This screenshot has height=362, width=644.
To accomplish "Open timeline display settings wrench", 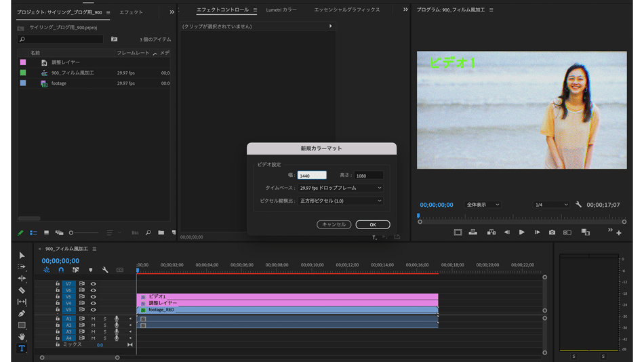I will click(105, 270).
